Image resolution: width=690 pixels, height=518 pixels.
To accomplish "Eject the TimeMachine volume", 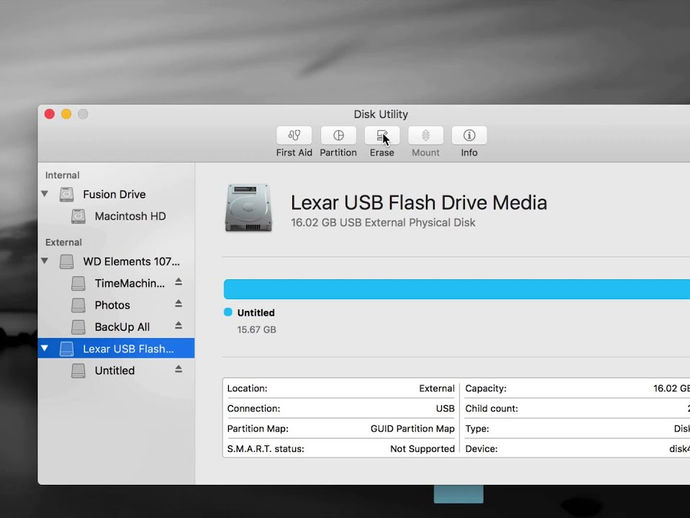I will click(178, 282).
